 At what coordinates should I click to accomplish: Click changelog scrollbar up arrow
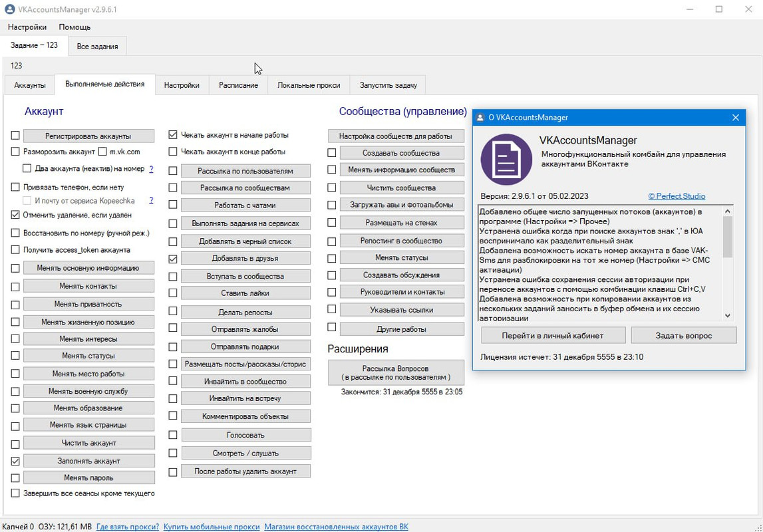pyautogui.click(x=728, y=211)
